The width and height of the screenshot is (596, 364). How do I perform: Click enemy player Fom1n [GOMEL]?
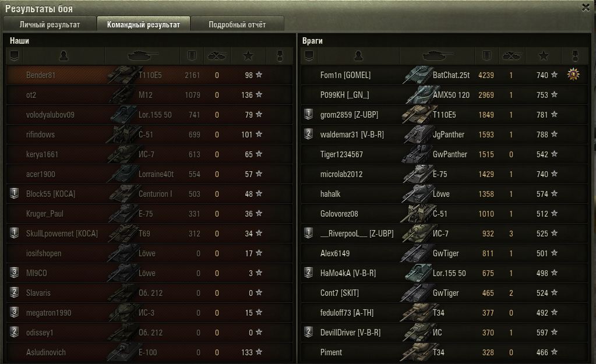[345, 75]
